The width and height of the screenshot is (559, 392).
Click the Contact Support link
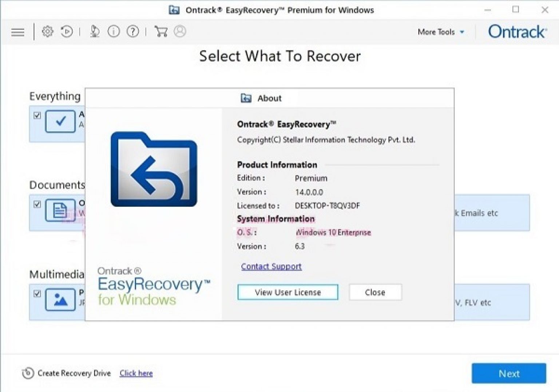[x=271, y=267]
